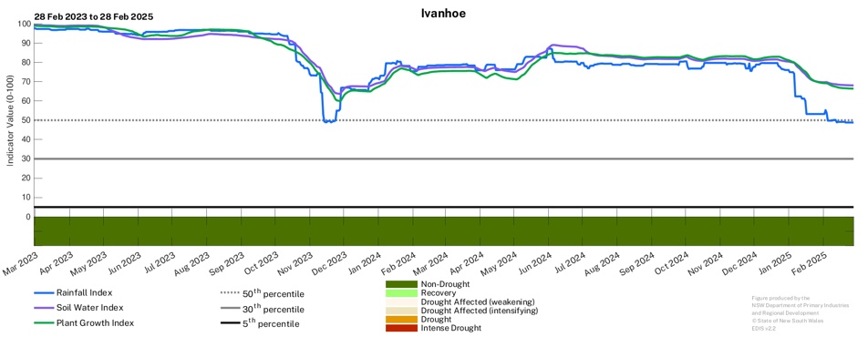
Task: Click the Figure produced by the credit line
Action: click(x=780, y=298)
